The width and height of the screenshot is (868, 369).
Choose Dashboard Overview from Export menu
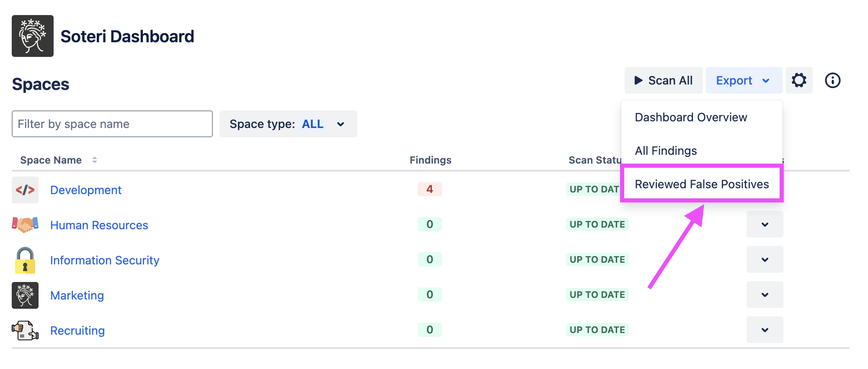[x=691, y=117]
